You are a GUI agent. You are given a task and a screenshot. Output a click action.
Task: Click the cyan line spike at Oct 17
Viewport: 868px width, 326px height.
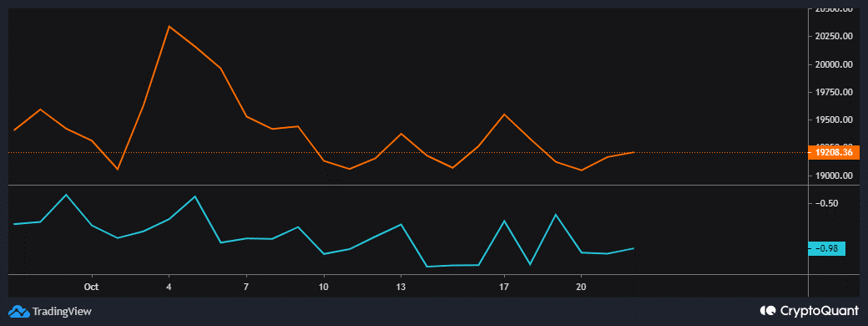tap(504, 221)
